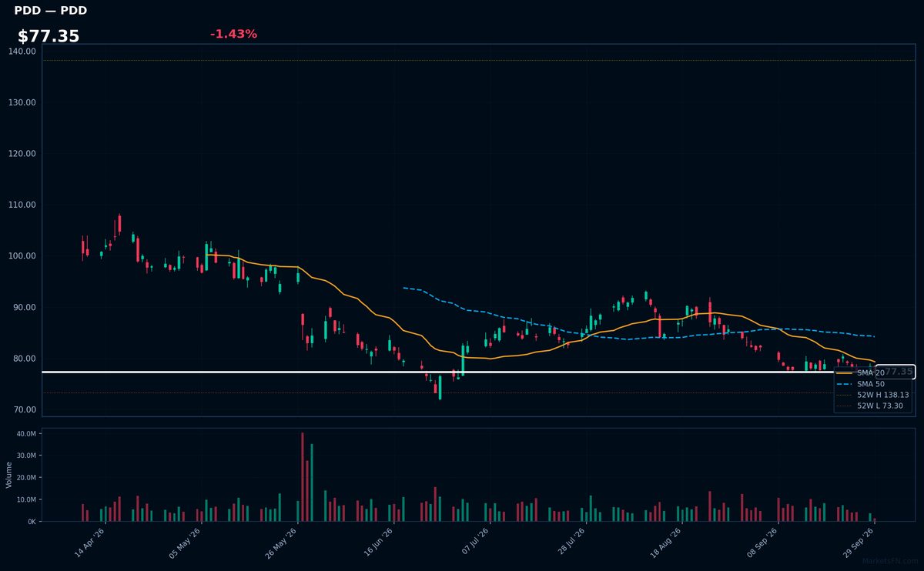Click the 10.0M volume axis label
924x571 pixels.
pos(25,499)
